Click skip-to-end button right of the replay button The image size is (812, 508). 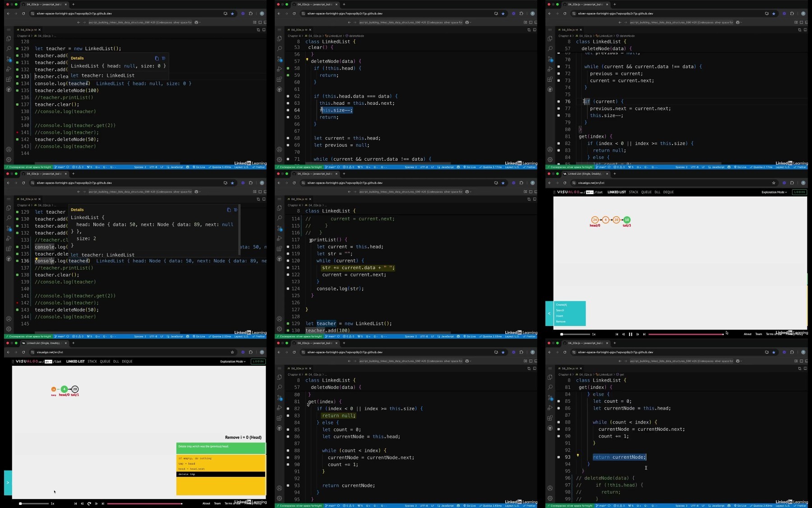point(103,503)
